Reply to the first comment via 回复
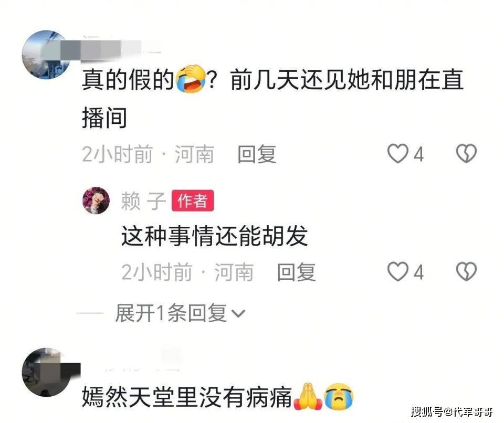The height and width of the screenshot is (423, 504). (257, 154)
